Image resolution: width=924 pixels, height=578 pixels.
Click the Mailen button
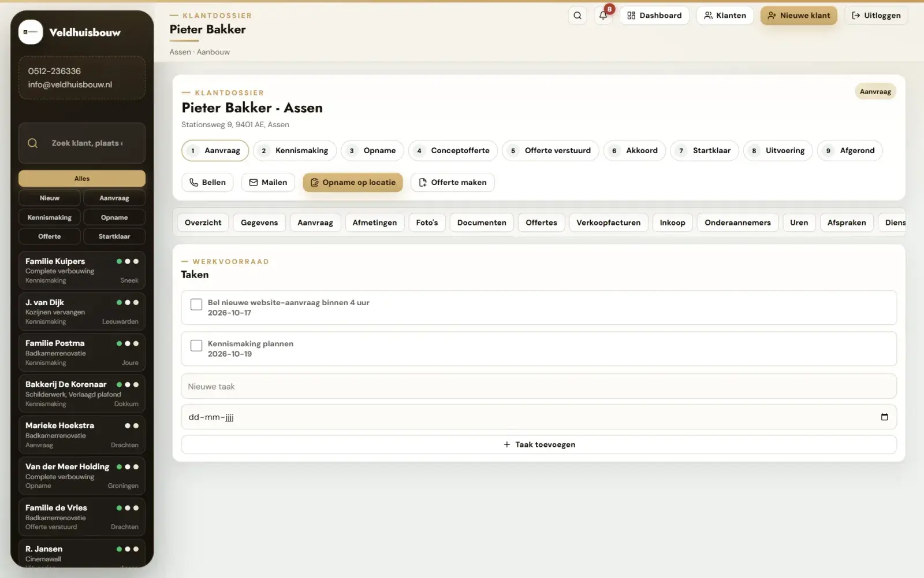[268, 182]
